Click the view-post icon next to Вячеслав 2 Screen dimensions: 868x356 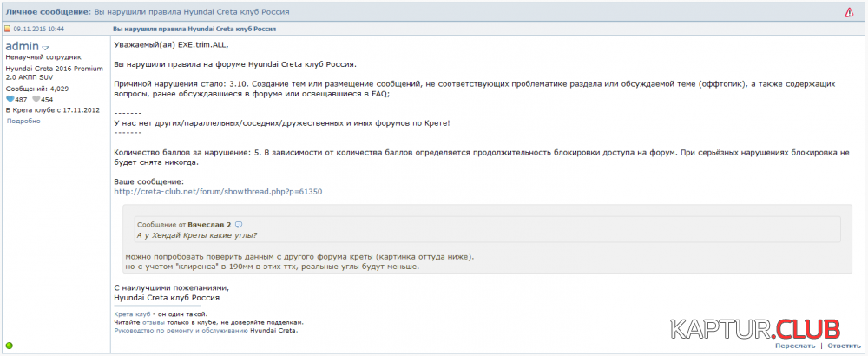pyautogui.click(x=239, y=224)
